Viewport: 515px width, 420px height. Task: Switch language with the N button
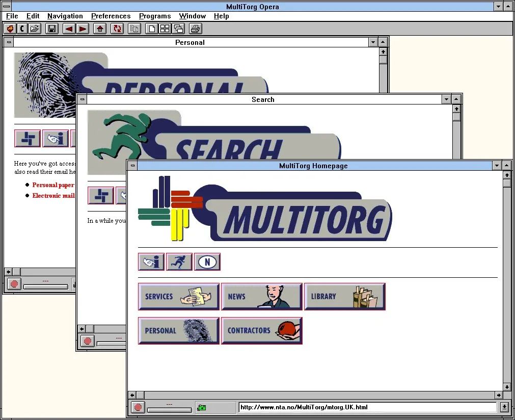pos(207,262)
